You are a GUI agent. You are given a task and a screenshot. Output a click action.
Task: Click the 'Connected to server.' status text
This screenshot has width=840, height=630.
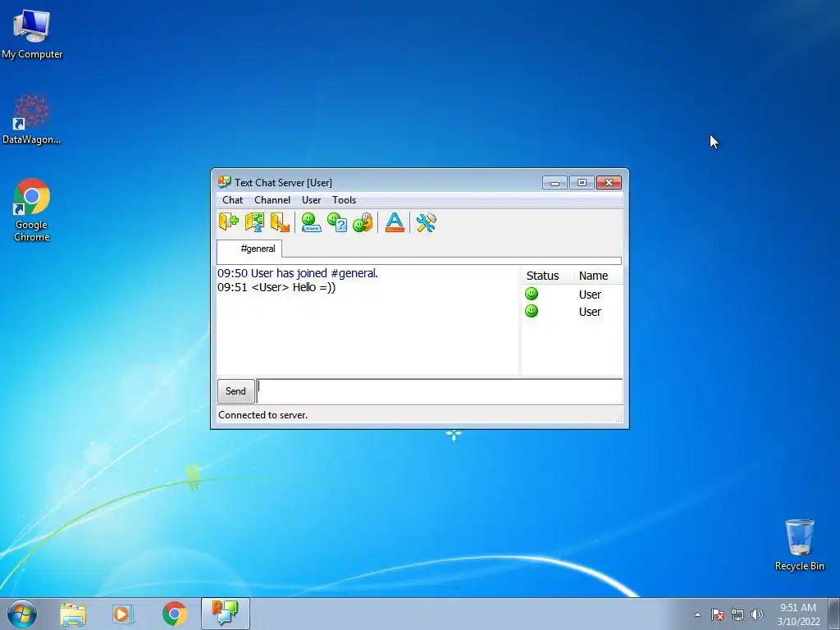click(263, 414)
